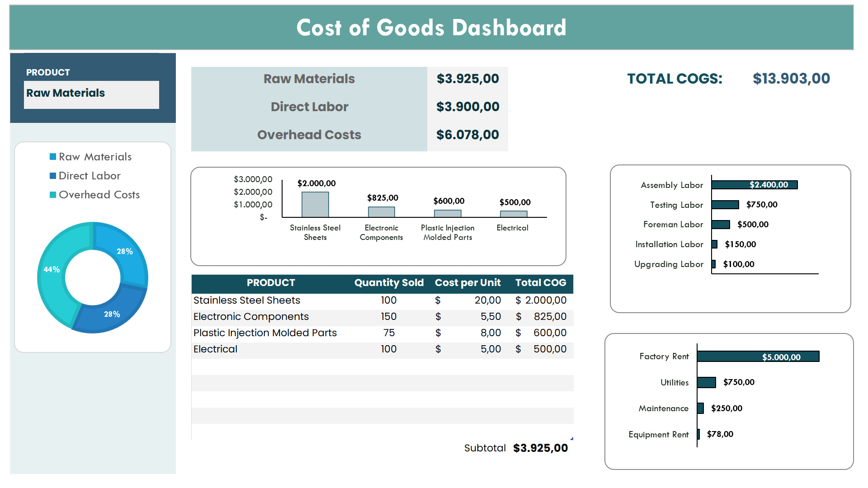Screen dimensions: 868x488
Task: Click the Direct Labor legend entry
Action: (90, 176)
